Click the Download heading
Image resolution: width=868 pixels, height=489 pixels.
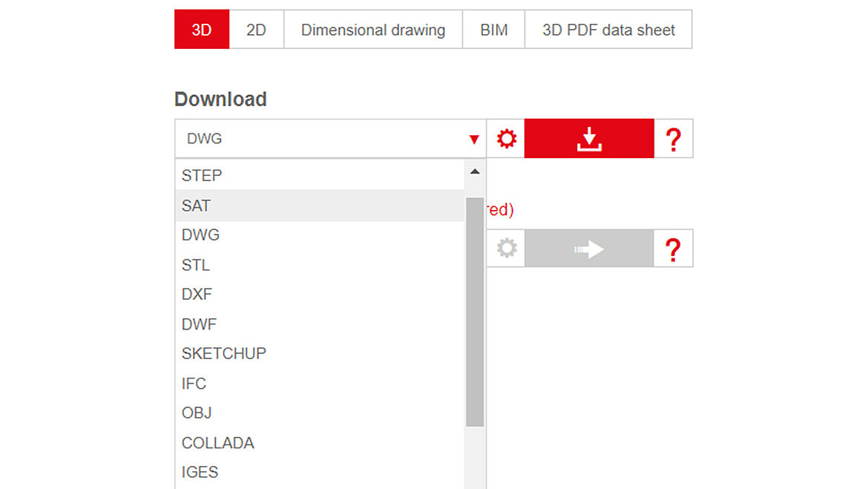pyautogui.click(x=220, y=99)
